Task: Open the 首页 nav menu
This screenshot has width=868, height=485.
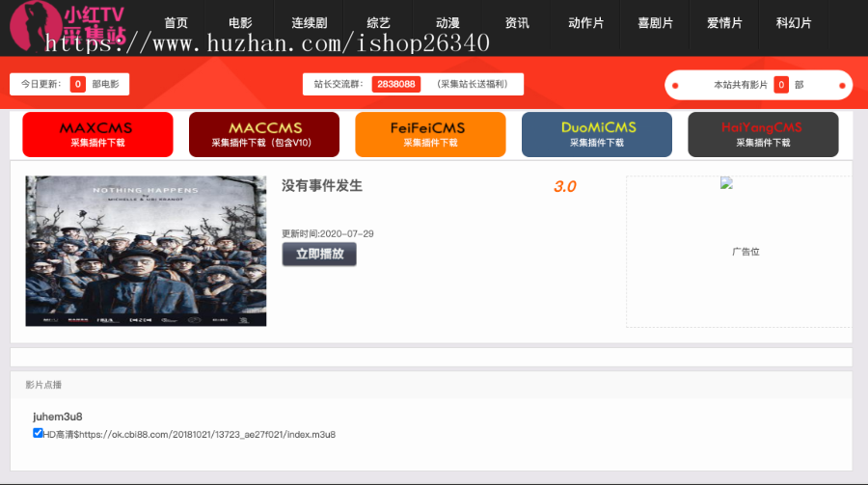Action: (176, 23)
